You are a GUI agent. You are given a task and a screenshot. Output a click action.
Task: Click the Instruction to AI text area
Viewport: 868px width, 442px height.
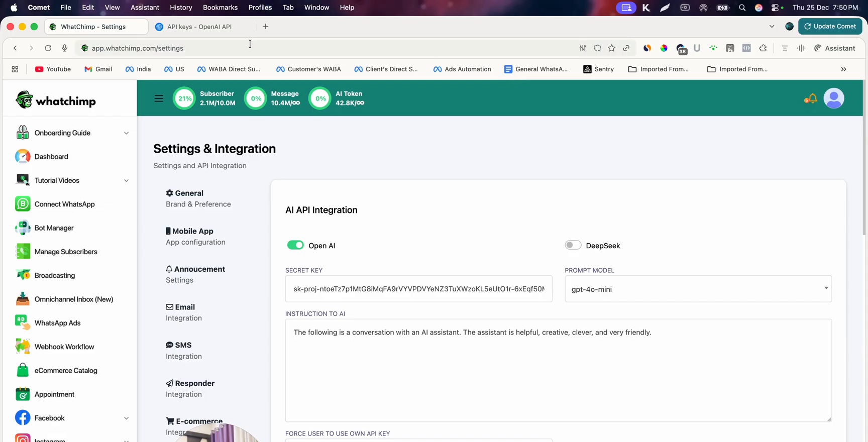(559, 371)
